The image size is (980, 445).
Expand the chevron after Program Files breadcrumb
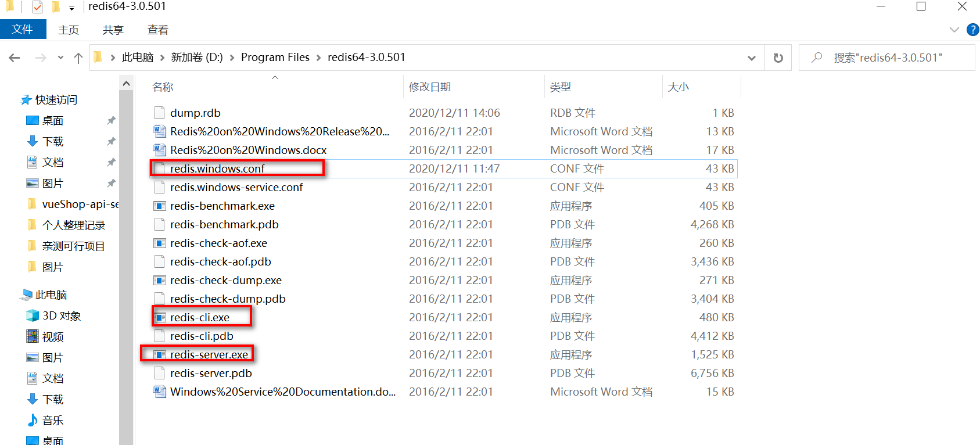click(318, 58)
